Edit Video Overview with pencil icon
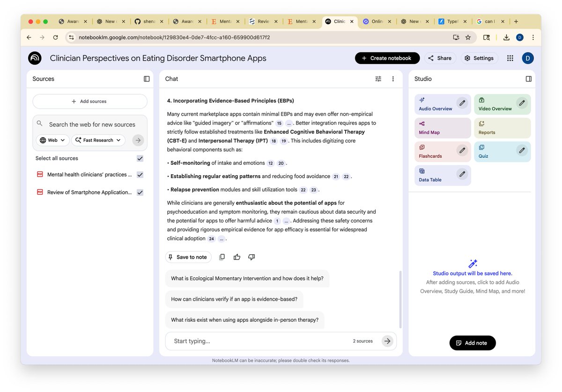This screenshot has height=392, width=562. (x=522, y=103)
